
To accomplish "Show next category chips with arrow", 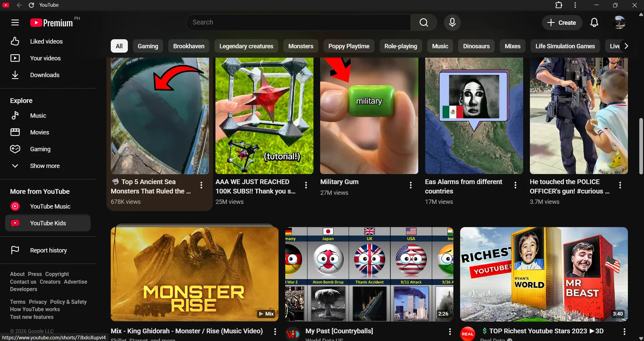I will coord(626,46).
